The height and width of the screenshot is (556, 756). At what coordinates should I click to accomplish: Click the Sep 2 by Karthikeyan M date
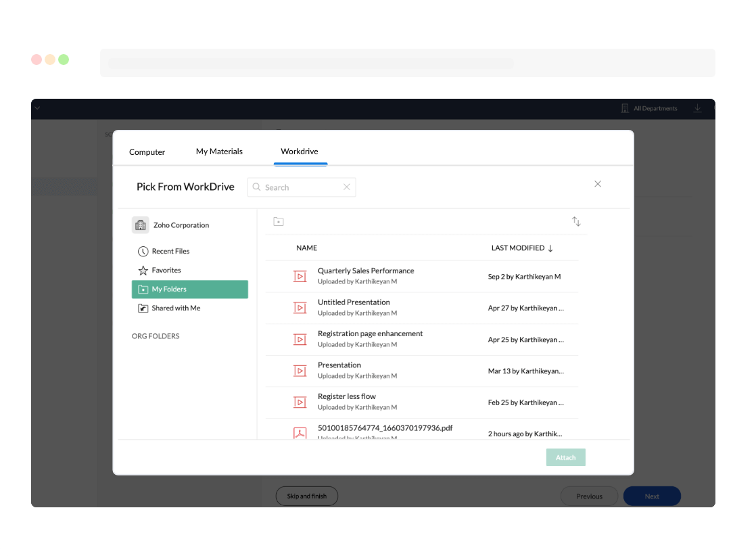pos(524,277)
